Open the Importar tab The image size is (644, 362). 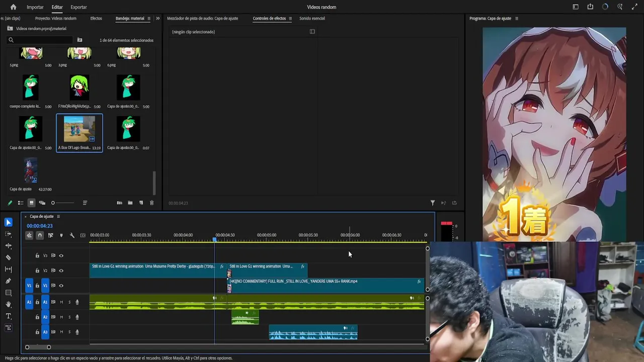35,7
